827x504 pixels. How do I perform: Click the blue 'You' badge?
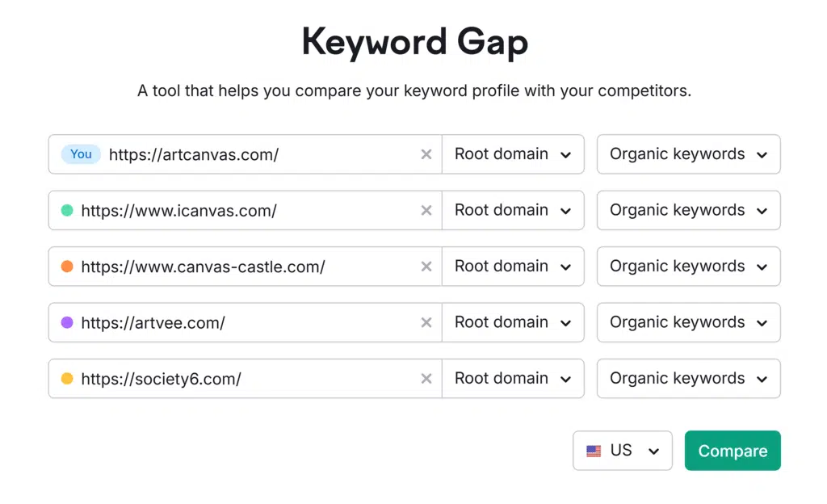coord(81,154)
